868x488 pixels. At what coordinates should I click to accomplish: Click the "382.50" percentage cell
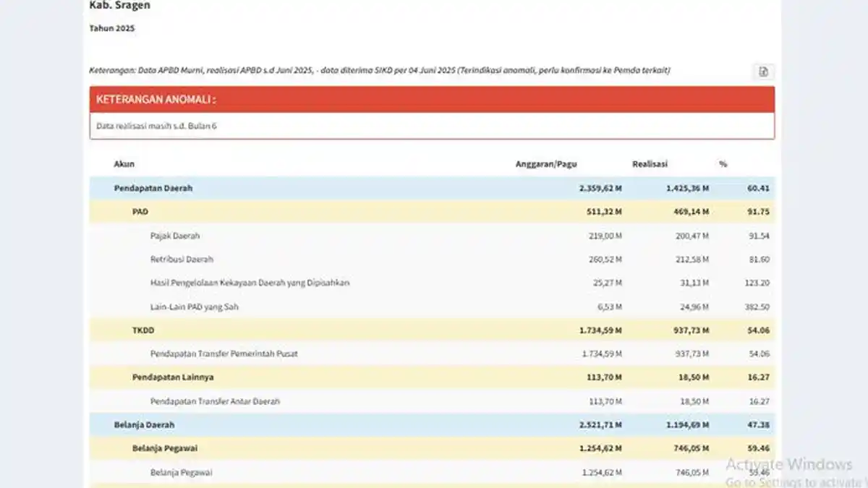pos(757,307)
